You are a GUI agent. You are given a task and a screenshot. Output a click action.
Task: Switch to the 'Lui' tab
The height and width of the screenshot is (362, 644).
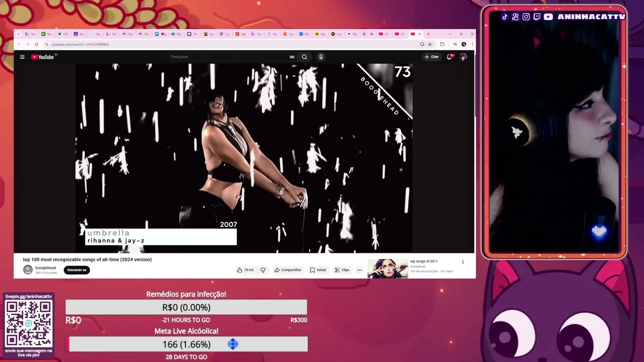click(x=337, y=34)
